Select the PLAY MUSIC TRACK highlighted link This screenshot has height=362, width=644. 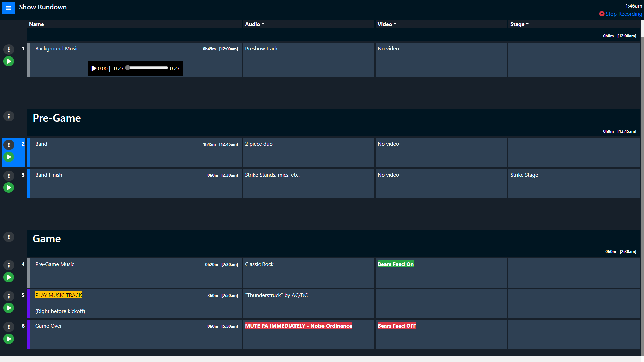tap(58, 295)
